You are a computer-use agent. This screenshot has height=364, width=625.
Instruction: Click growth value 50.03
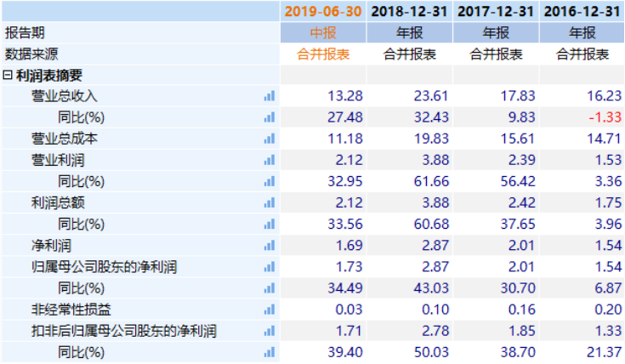tap(431, 352)
